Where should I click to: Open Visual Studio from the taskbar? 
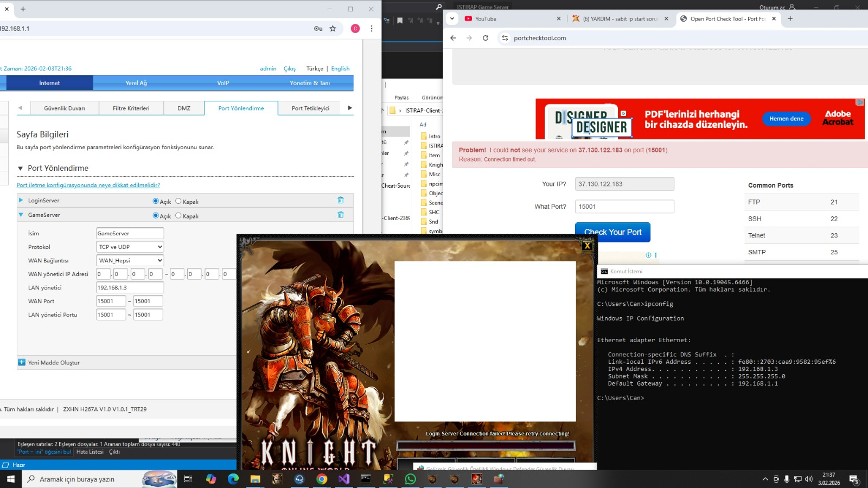coord(344,479)
